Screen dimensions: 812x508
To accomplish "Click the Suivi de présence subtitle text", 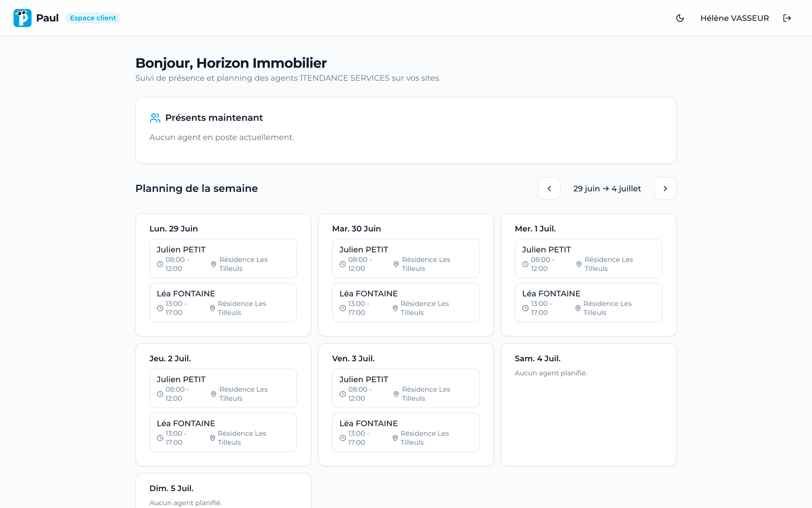I will [288, 78].
